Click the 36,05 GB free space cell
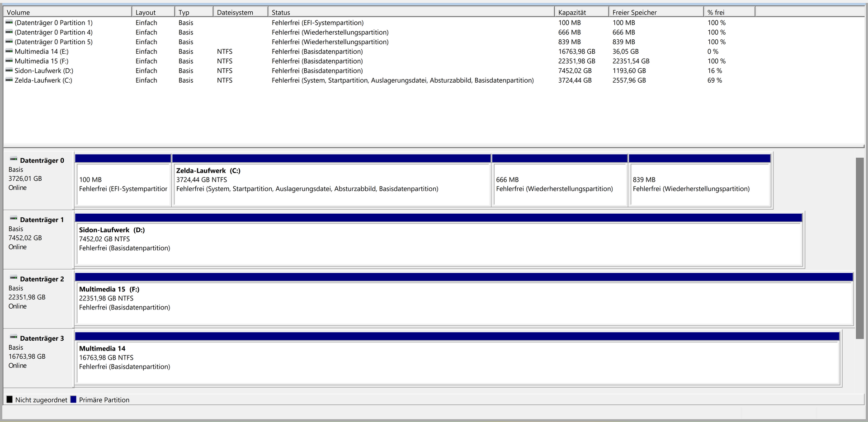The image size is (868, 422). point(625,52)
